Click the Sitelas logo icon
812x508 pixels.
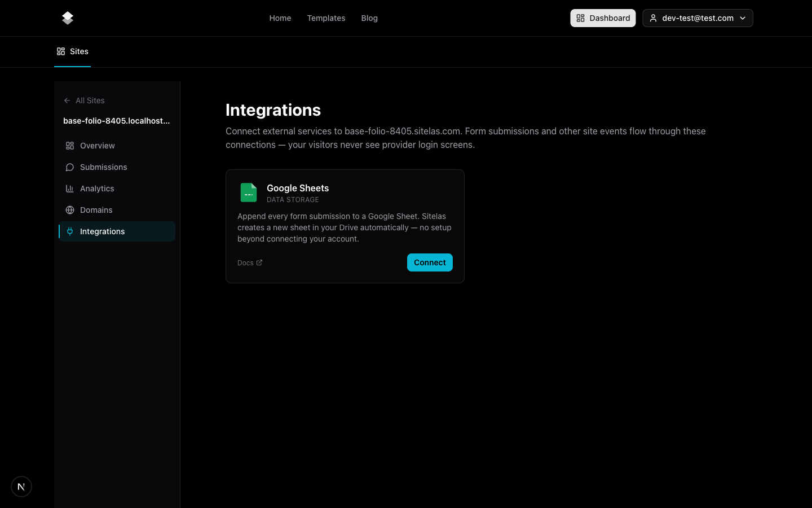pyautogui.click(x=68, y=18)
